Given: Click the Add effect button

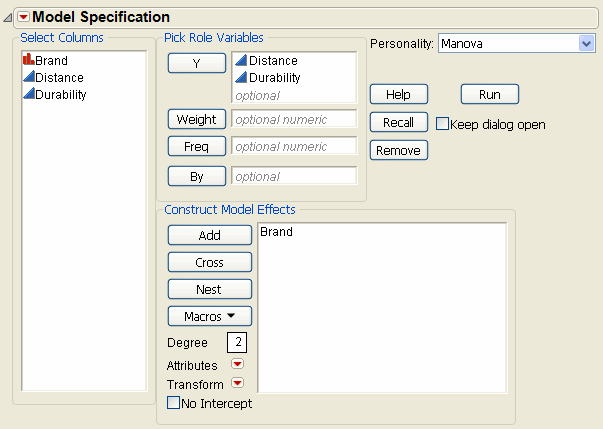Looking at the screenshot, I should (x=210, y=235).
